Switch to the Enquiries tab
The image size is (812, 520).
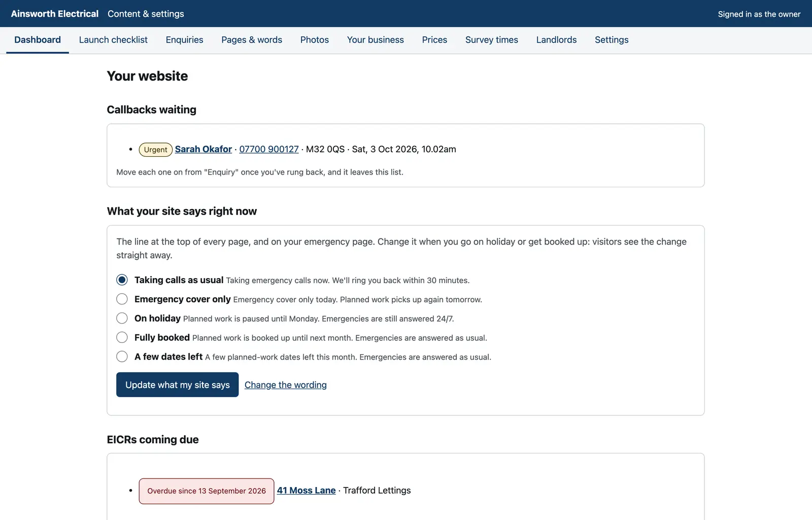(x=184, y=40)
